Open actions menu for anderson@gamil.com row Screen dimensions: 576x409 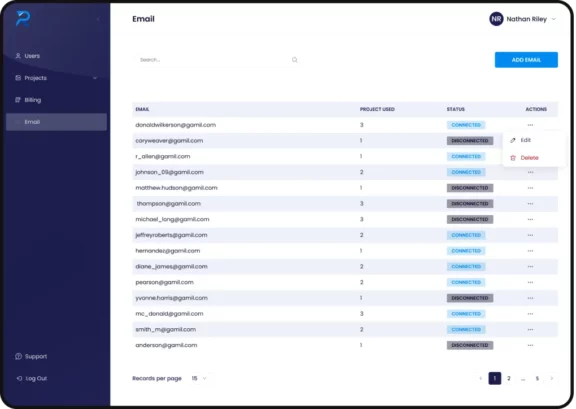coord(530,345)
